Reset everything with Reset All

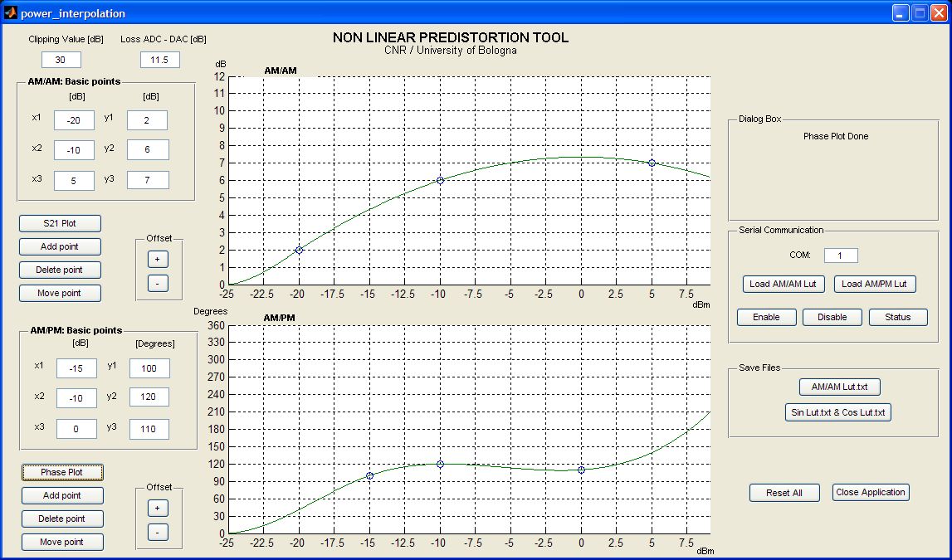[x=784, y=493]
